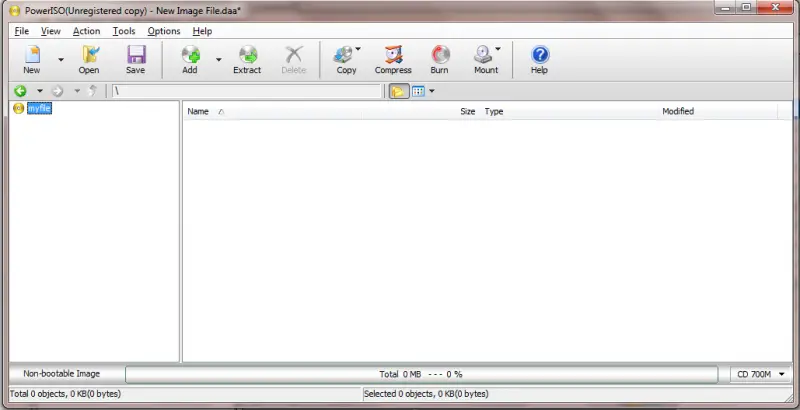Open the Action menu
800x410 pixels.
[86, 31]
